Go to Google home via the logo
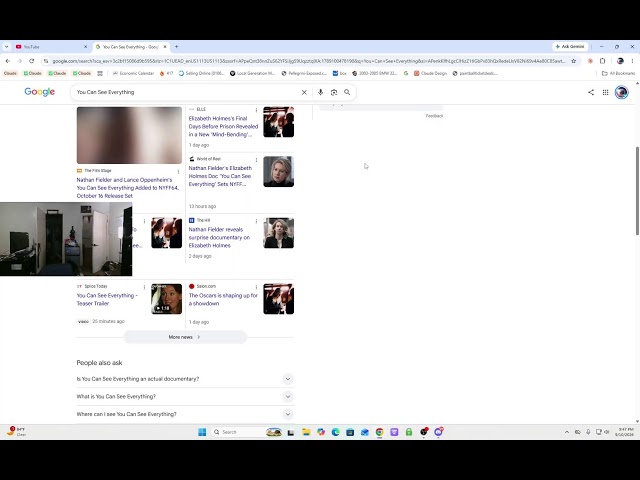The height and width of the screenshot is (480, 640). point(40,92)
